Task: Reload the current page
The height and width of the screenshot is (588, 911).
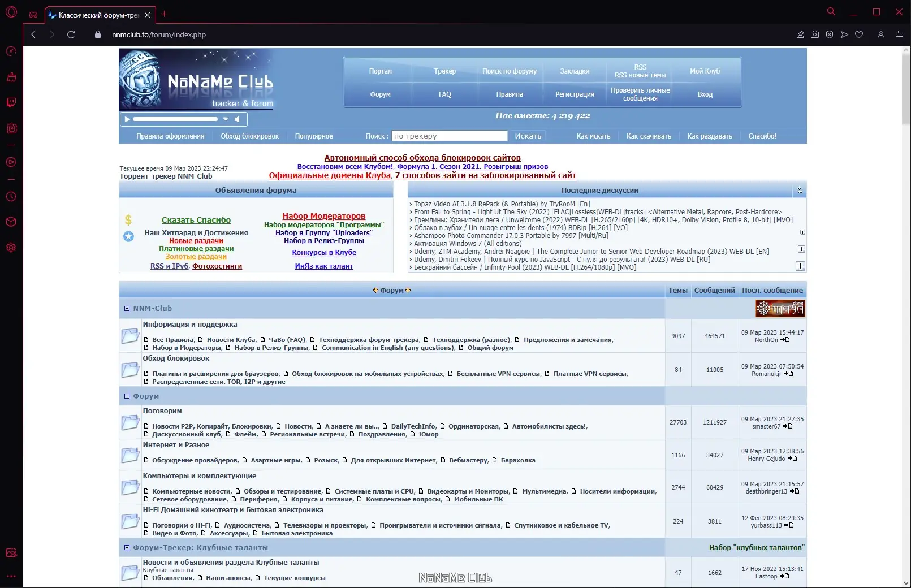Action: pos(71,34)
